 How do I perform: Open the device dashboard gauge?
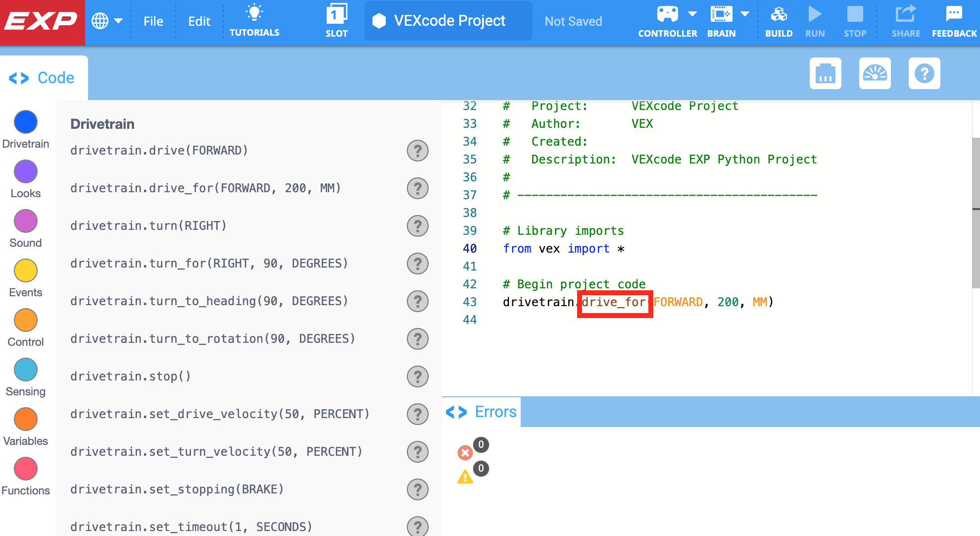click(x=875, y=73)
